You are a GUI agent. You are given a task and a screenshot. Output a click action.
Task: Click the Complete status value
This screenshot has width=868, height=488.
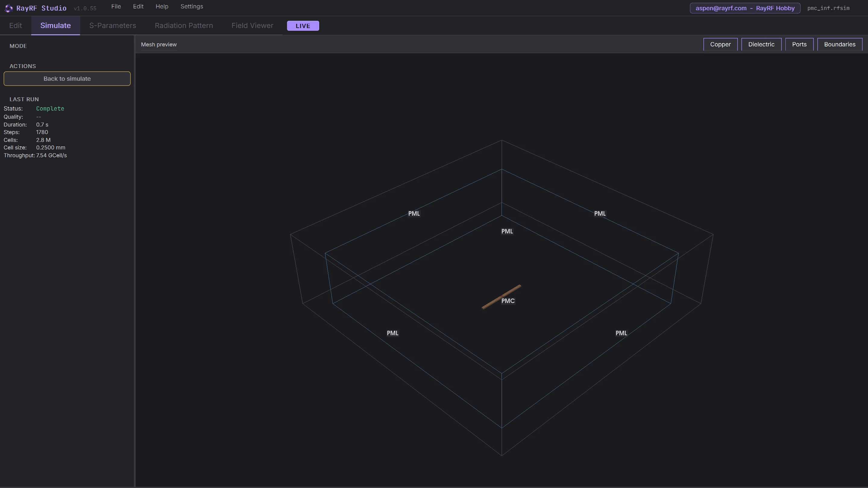50,108
